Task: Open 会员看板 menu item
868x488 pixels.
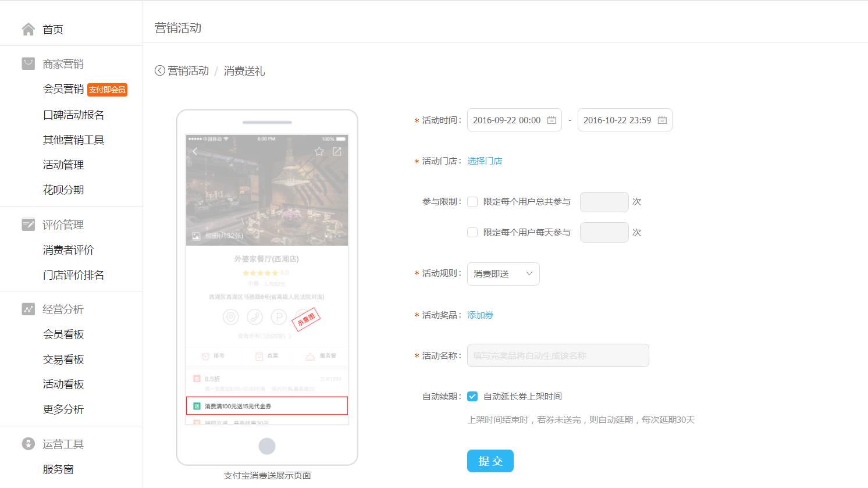Action: (x=63, y=334)
